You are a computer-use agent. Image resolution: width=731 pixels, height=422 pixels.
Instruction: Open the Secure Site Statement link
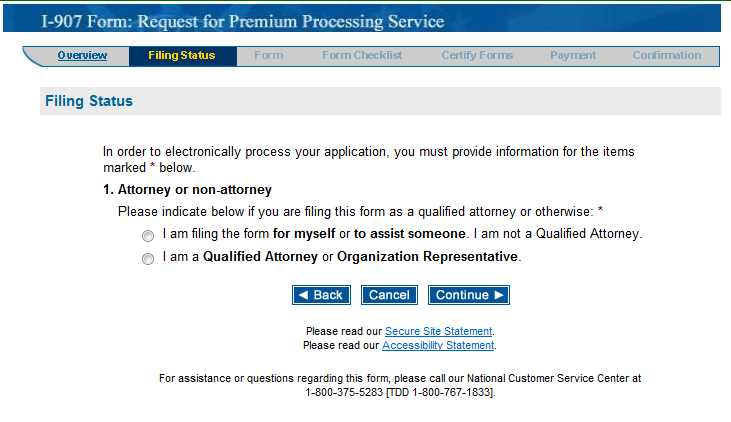438,331
